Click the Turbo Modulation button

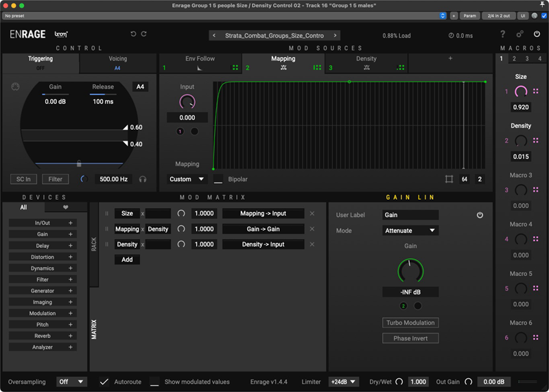[x=410, y=323]
